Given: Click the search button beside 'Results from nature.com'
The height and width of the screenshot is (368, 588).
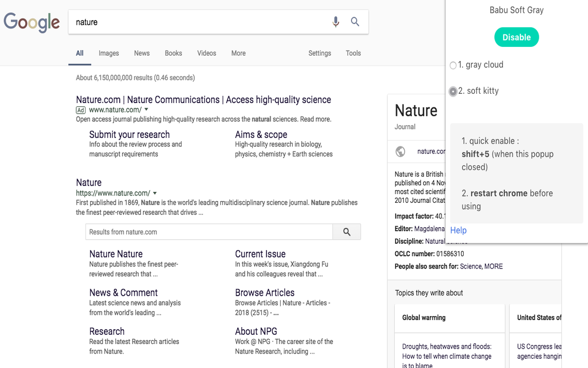Looking at the screenshot, I should tap(347, 232).
